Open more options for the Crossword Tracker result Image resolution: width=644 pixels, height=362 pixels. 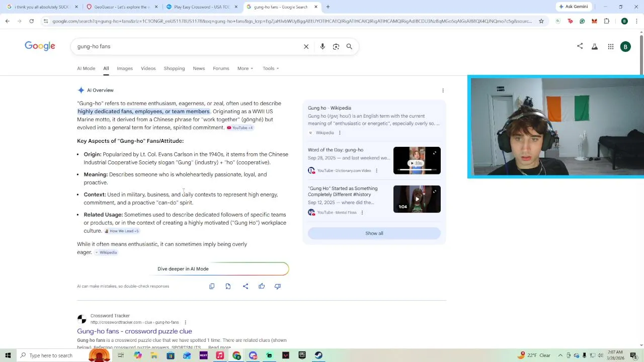point(185,322)
